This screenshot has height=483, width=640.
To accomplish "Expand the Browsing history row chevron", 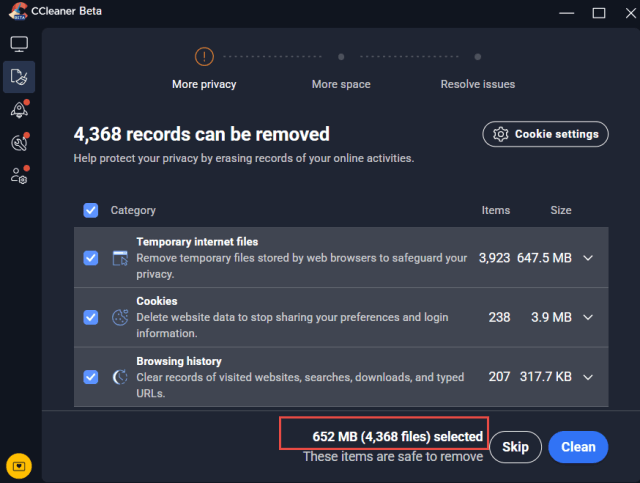I will 588,377.
